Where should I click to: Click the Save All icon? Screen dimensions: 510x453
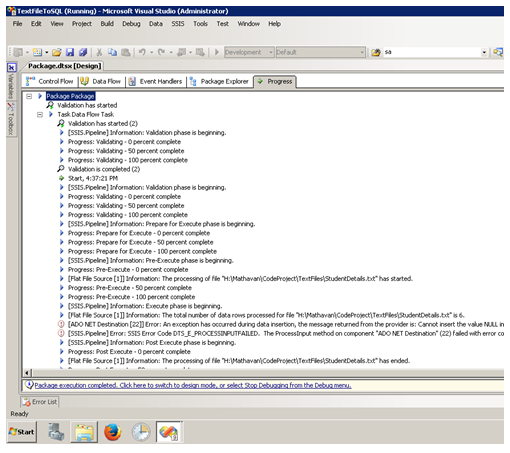83,52
